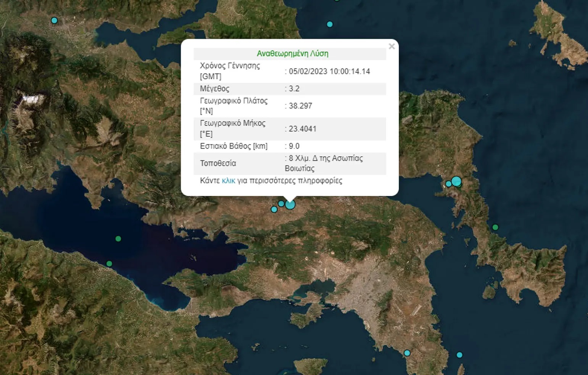Viewport: 588px width, 375px height.
Task: Close the earthquake info popup
Action: click(x=391, y=46)
